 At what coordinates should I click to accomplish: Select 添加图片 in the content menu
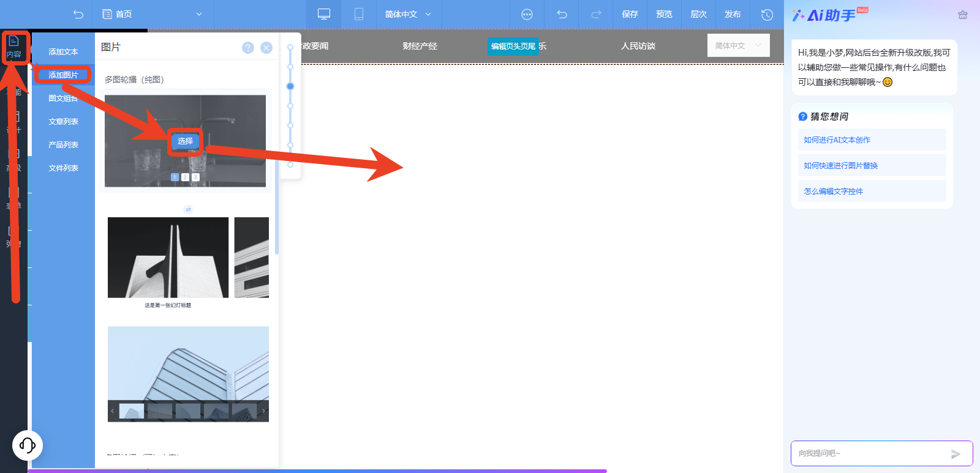[x=64, y=75]
